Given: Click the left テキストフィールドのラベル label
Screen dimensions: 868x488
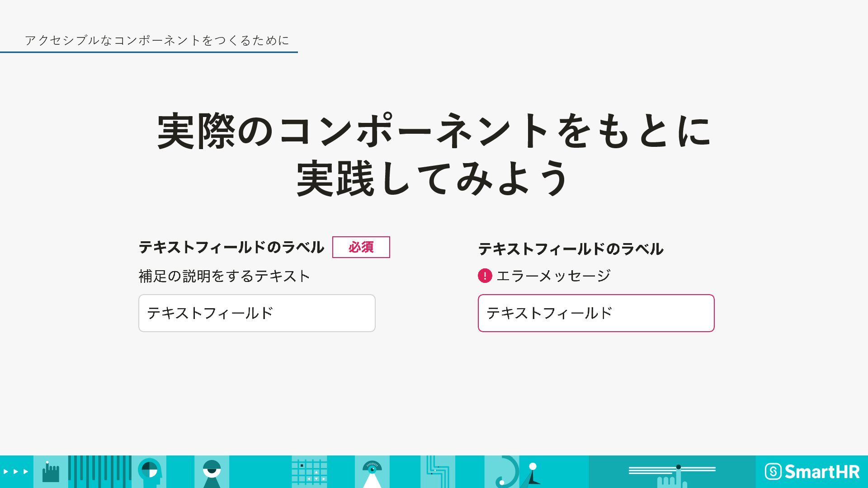Looking at the screenshot, I should point(231,247).
